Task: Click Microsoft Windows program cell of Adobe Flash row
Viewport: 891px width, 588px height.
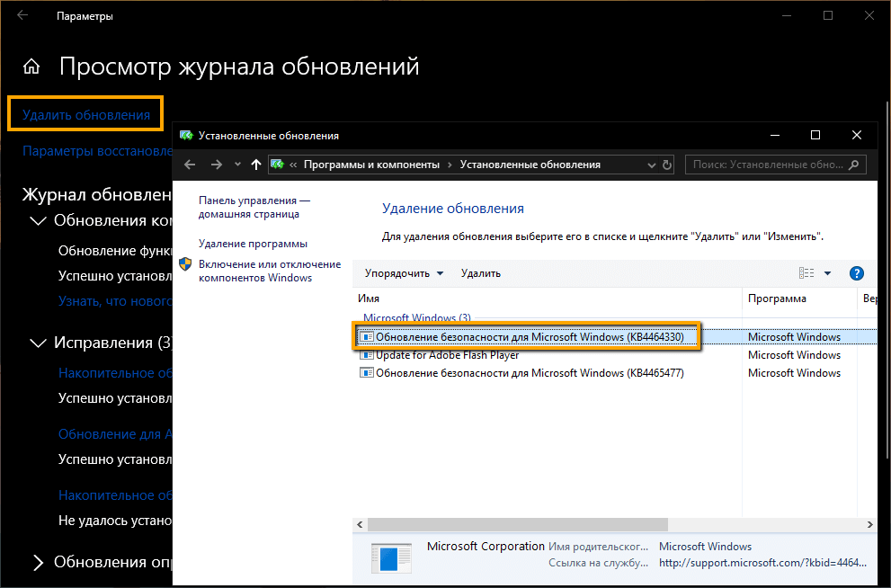Action: tap(794, 355)
